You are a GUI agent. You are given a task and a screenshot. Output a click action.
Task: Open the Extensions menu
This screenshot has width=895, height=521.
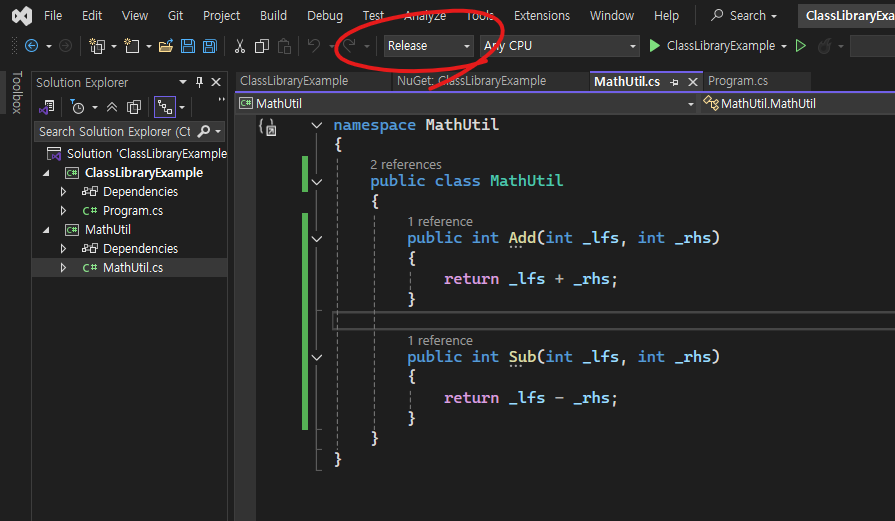click(x=542, y=15)
